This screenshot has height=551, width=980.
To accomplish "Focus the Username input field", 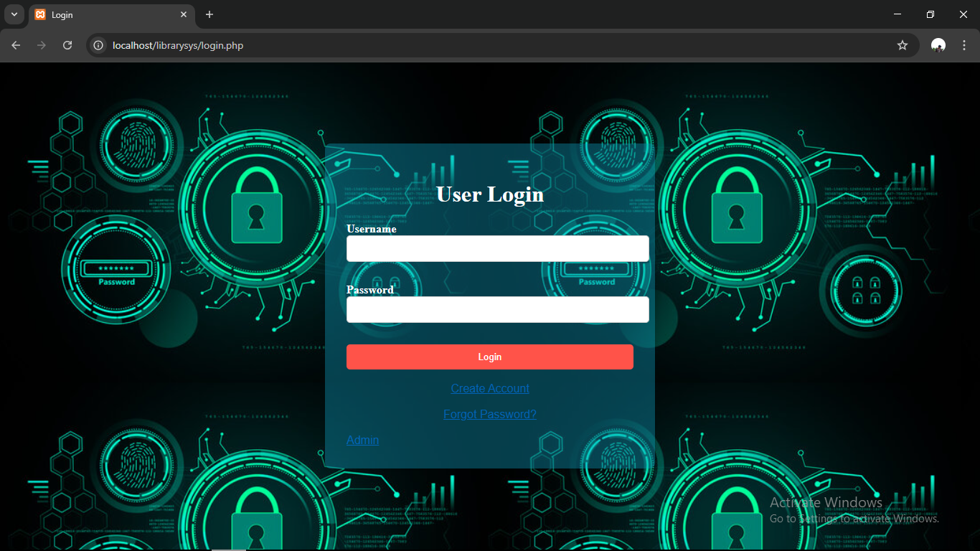I will coord(497,249).
